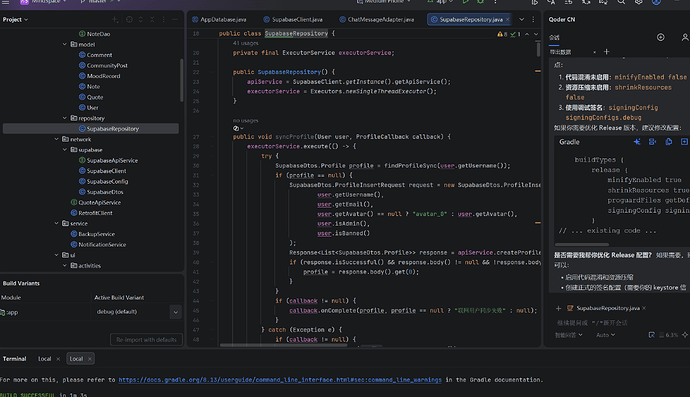Image resolution: width=690 pixels, height=397 pixels.
Task: Click the sparkle apply icon in Gradle code block
Action: (637, 142)
